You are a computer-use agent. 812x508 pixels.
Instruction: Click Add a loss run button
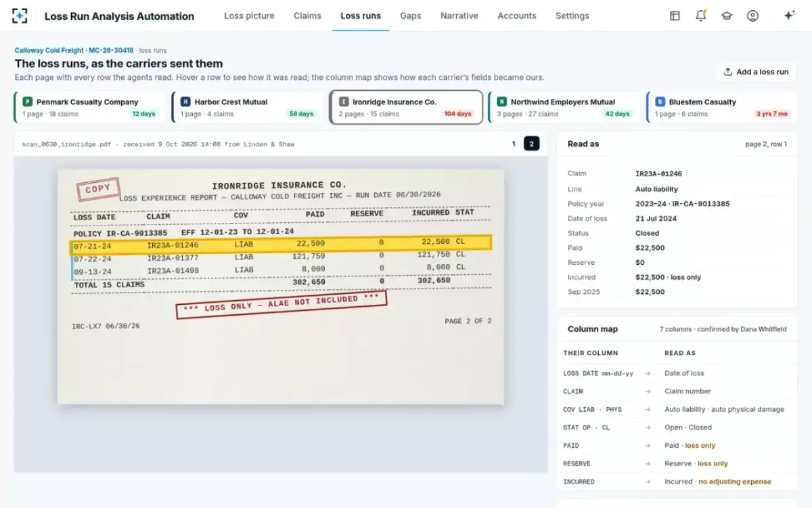(756, 72)
